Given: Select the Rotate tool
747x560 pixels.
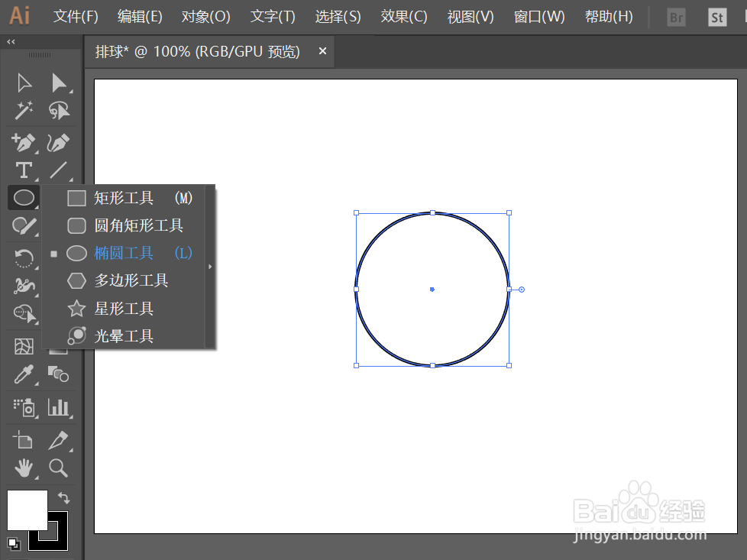Looking at the screenshot, I should click(22, 259).
